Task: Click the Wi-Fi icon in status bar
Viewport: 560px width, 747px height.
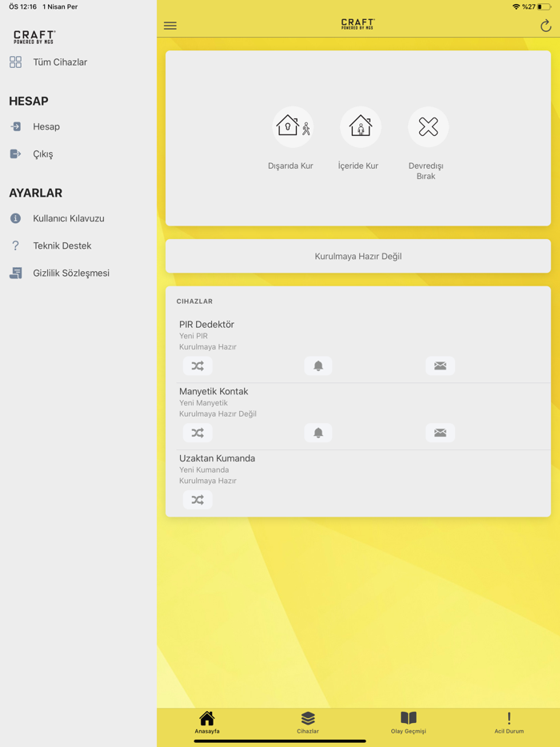Action: pyautogui.click(x=516, y=6)
